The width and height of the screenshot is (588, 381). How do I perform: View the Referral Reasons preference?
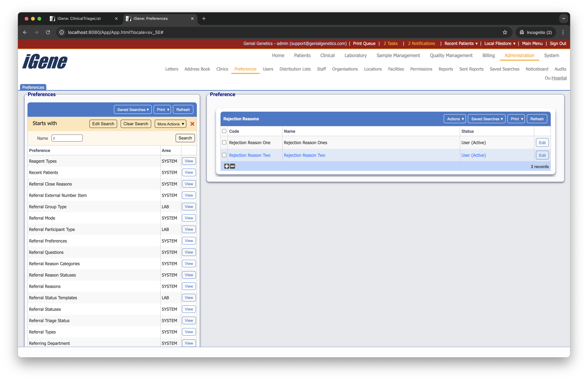(x=189, y=286)
